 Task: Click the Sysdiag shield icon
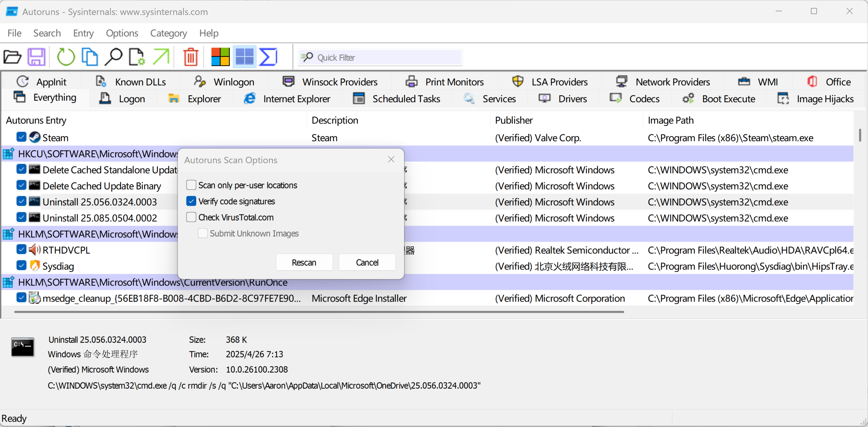(x=34, y=266)
